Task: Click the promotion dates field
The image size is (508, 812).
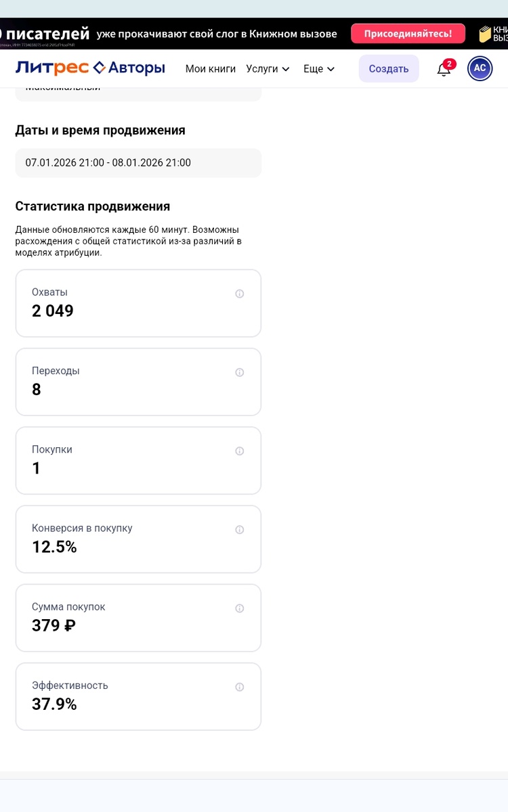Action: (x=138, y=162)
